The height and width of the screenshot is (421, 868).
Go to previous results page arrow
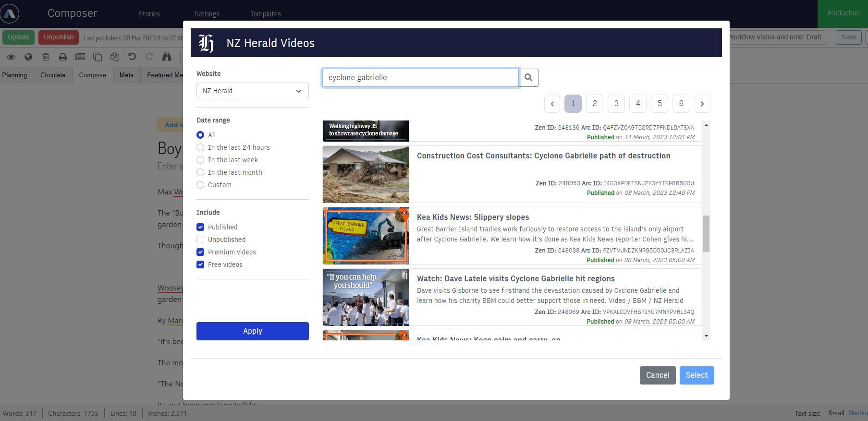[x=552, y=104]
